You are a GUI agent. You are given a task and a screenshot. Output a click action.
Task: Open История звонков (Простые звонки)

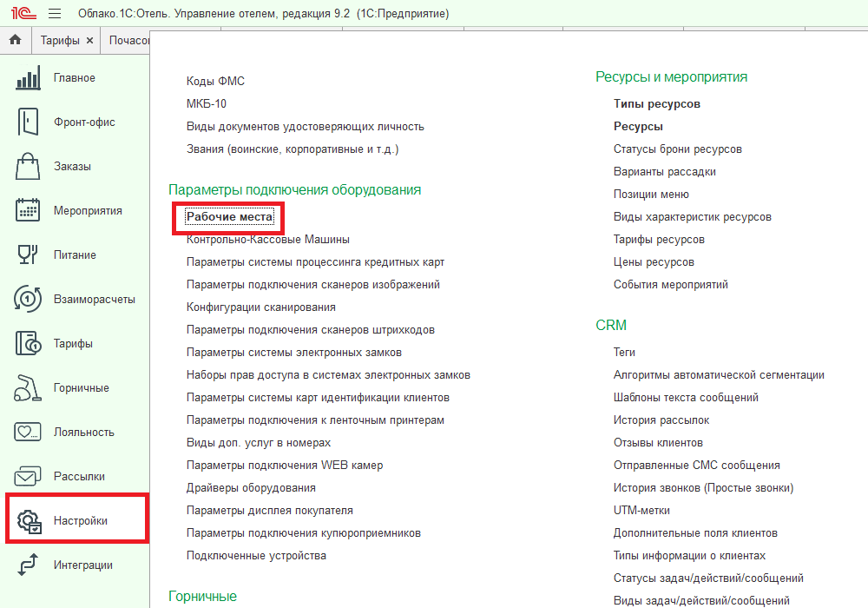[x=704, y=488]
